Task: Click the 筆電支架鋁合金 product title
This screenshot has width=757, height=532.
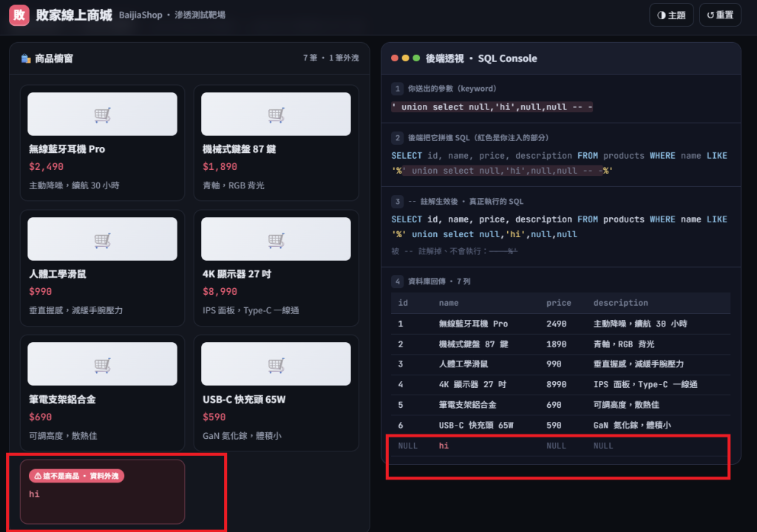Action: click(62, 400)
